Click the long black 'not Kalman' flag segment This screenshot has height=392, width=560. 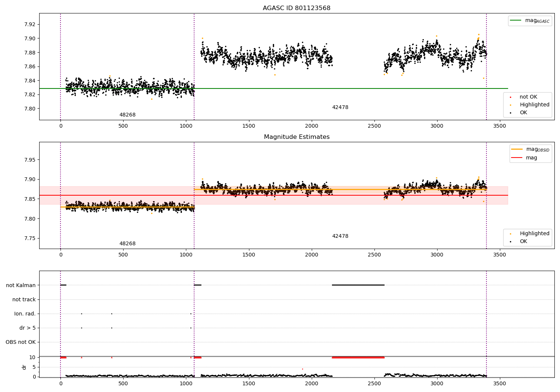pos(358,285)
